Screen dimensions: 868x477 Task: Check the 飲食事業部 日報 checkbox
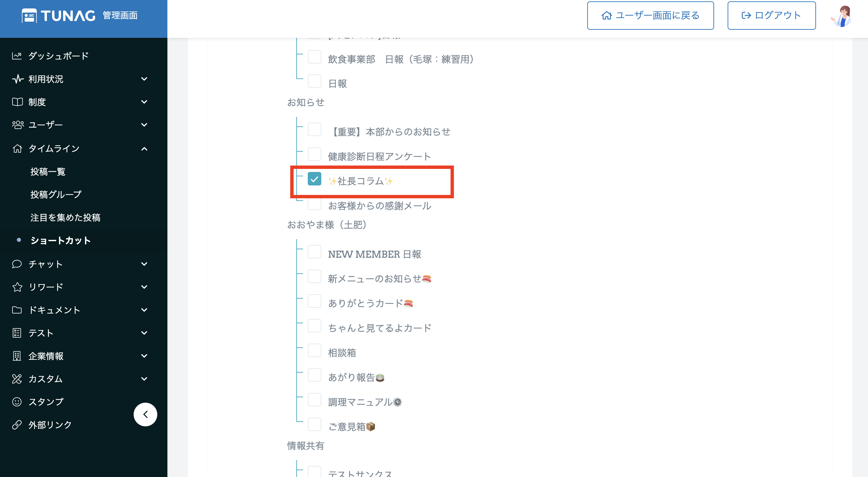(x=315, y=57)
